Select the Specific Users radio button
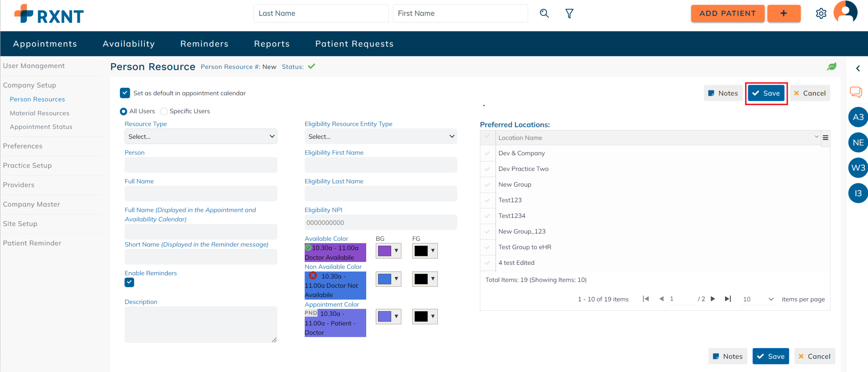Screen dimensions: 868x372 (164, 111)
